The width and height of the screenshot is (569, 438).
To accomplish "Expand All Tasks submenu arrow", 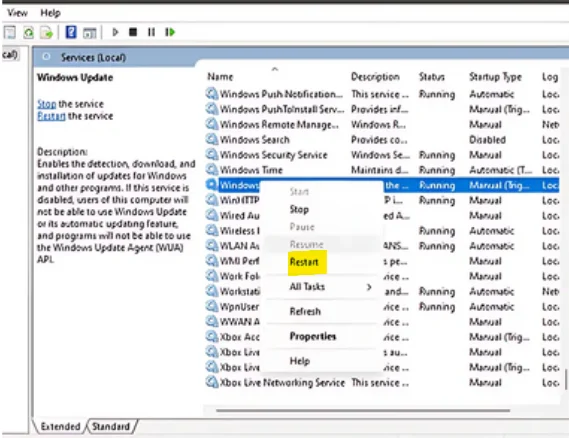I will click(x=369, y=287).
